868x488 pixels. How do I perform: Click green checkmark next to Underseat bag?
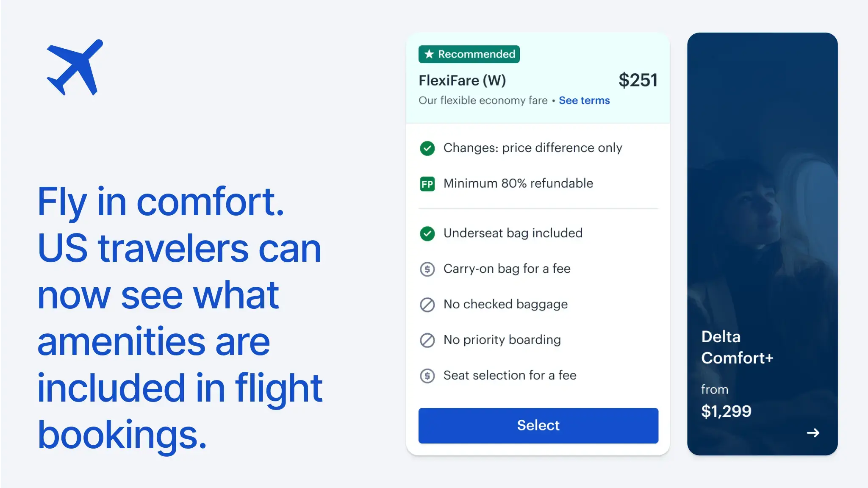[427, 233]
